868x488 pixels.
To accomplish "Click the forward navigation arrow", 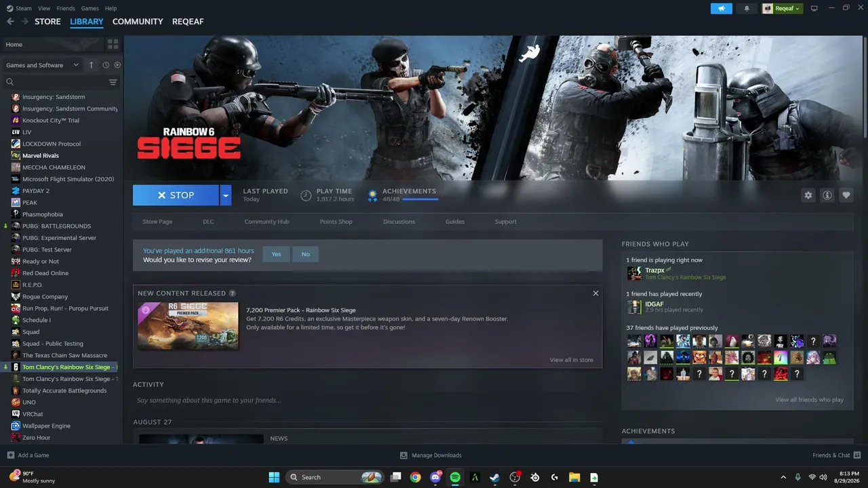I will pos(25,22).
